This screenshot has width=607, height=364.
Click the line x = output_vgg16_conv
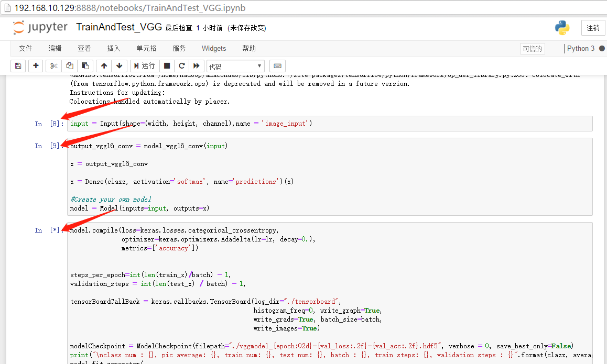109,163
